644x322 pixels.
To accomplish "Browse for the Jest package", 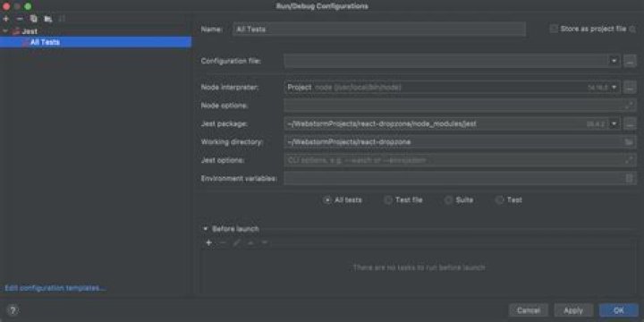I will click(x=630, y=123).
